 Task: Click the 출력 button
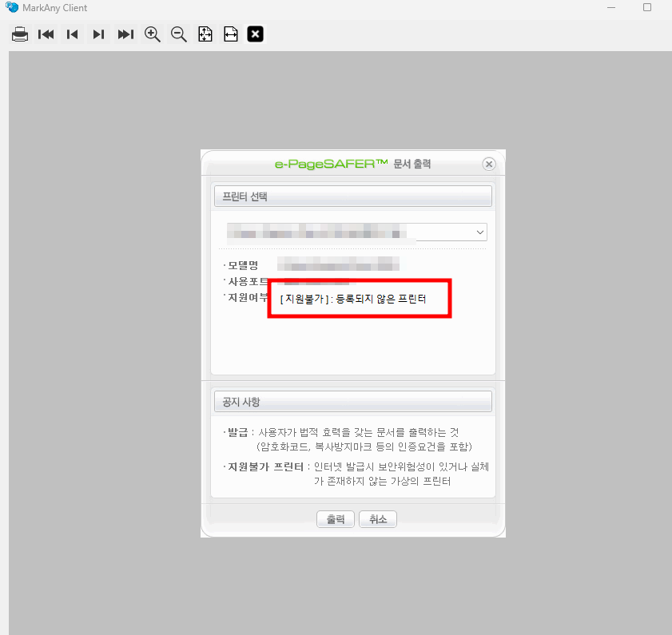click(336, 519)
